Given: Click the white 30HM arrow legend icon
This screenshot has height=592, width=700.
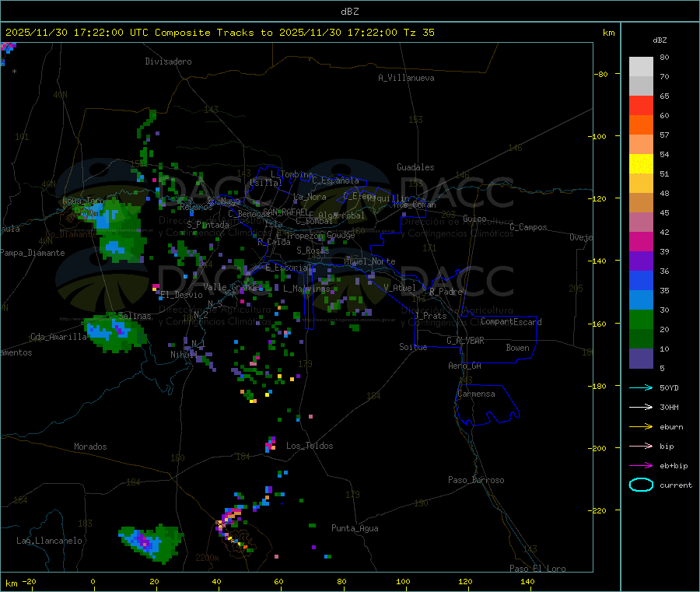Looking at the screenshot, I should click(x=641, y=407).
